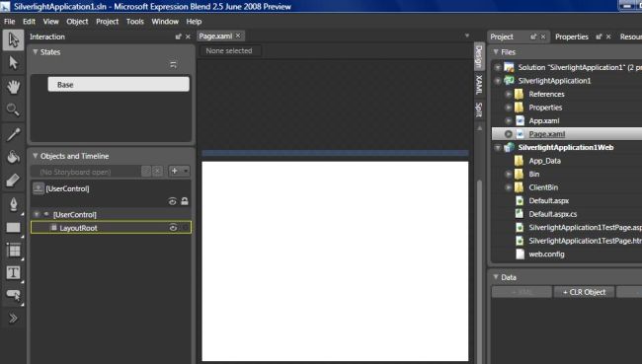Open the Window menu
This screenshot has width=642, height=364.
point(165,22)
